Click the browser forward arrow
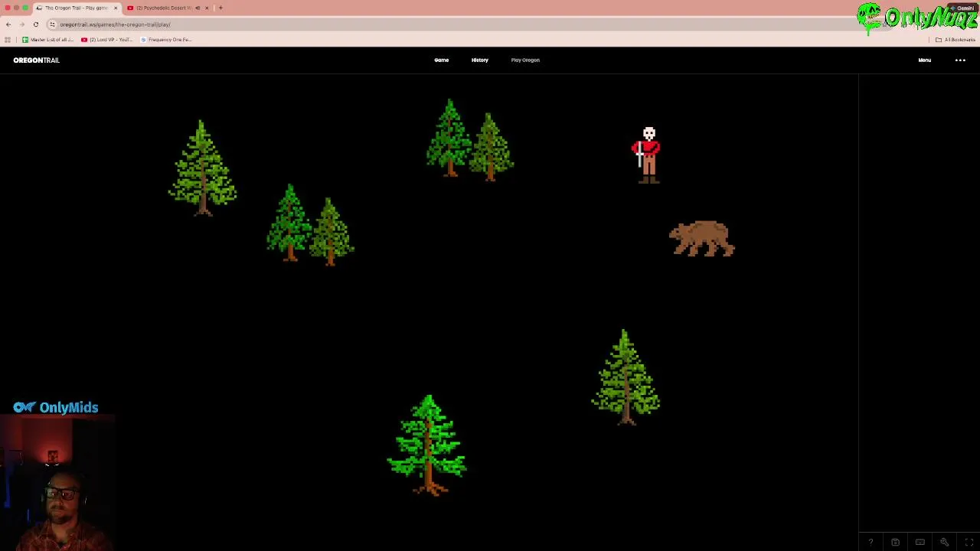This screenshot has width=980, height=551. click(x=22, y=24)
